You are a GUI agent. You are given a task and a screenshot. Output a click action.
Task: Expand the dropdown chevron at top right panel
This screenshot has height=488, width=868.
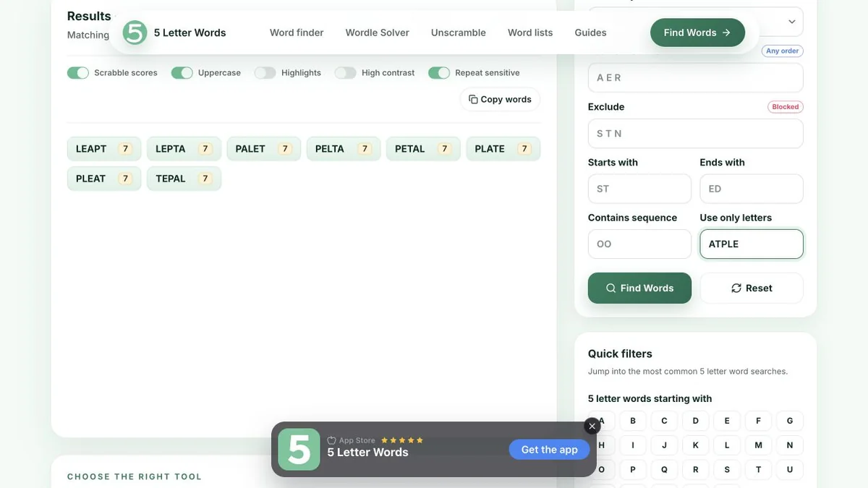(x=791, y=22)
